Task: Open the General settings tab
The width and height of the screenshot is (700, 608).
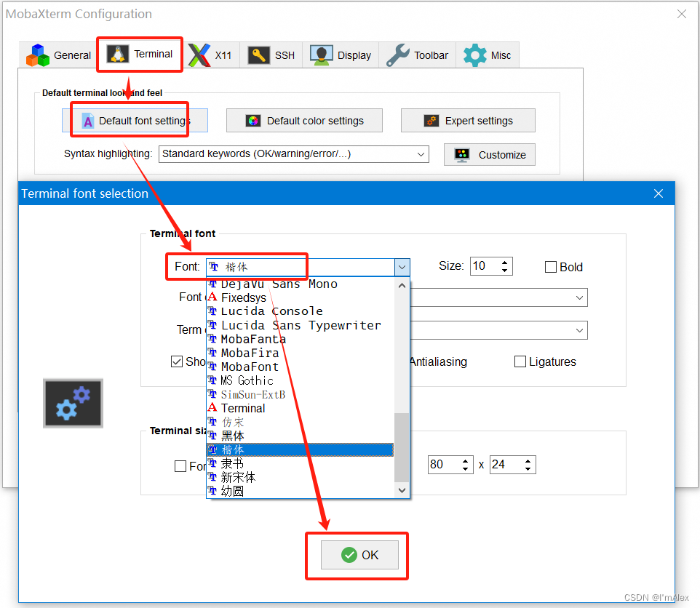Action: click(x=58, y=55)
